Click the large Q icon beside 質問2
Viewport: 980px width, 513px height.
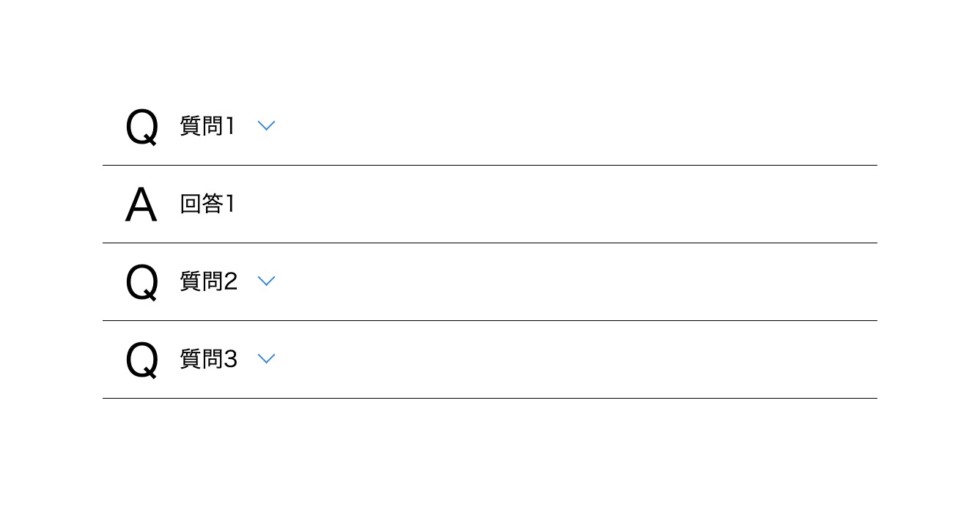point(142,283)
